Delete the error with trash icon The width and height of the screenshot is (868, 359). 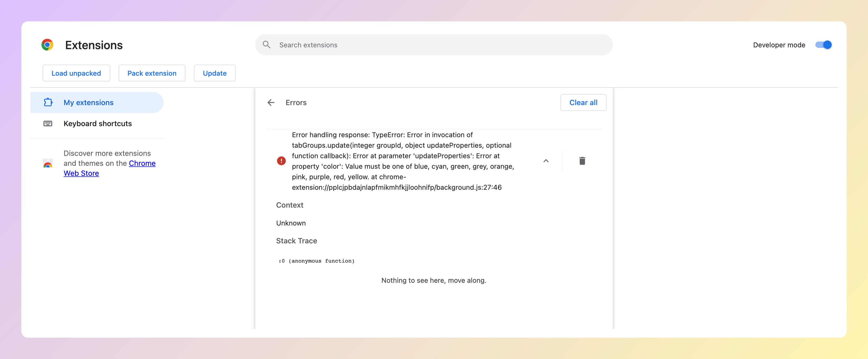(582, 161)
